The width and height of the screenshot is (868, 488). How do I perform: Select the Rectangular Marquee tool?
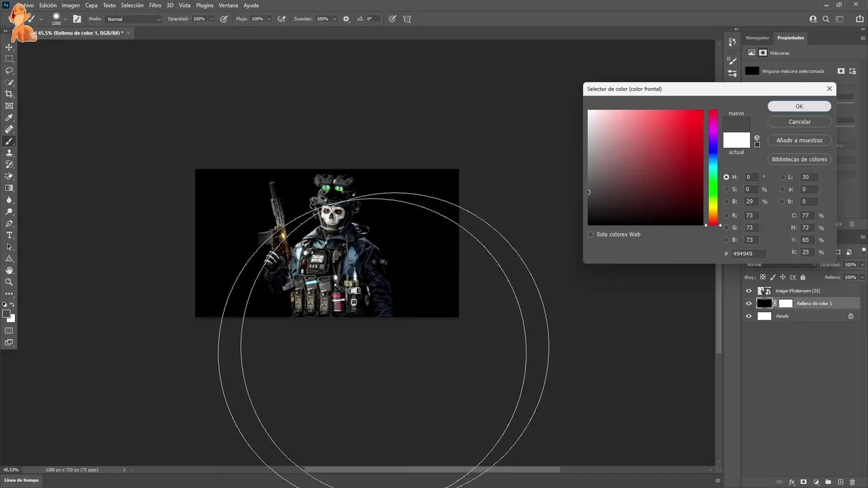(9, 59)
